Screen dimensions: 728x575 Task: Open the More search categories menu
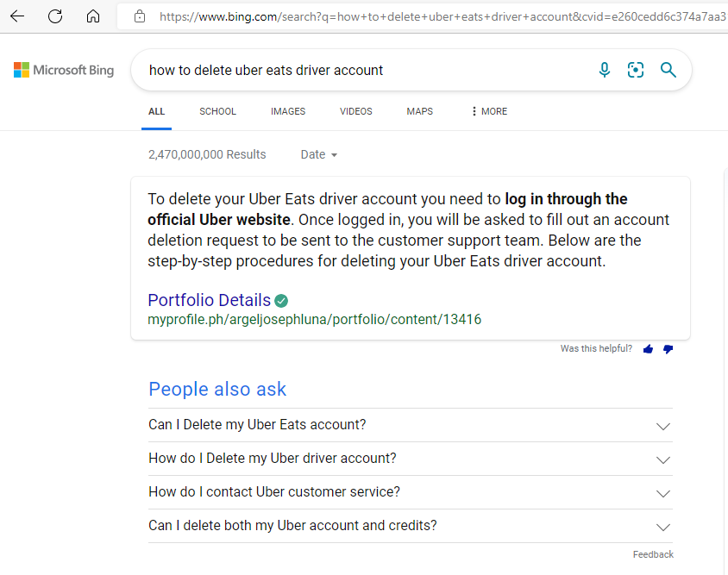tap(489, 111)
